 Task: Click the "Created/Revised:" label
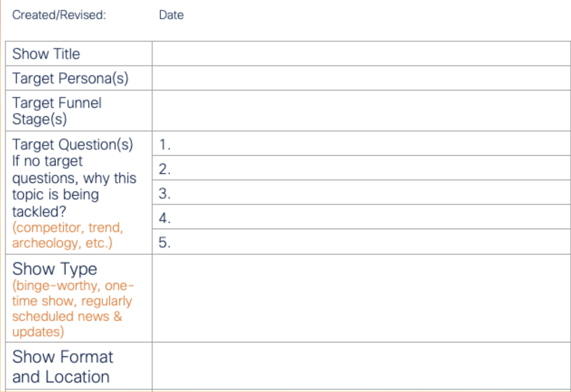click(x=59, y=15)
